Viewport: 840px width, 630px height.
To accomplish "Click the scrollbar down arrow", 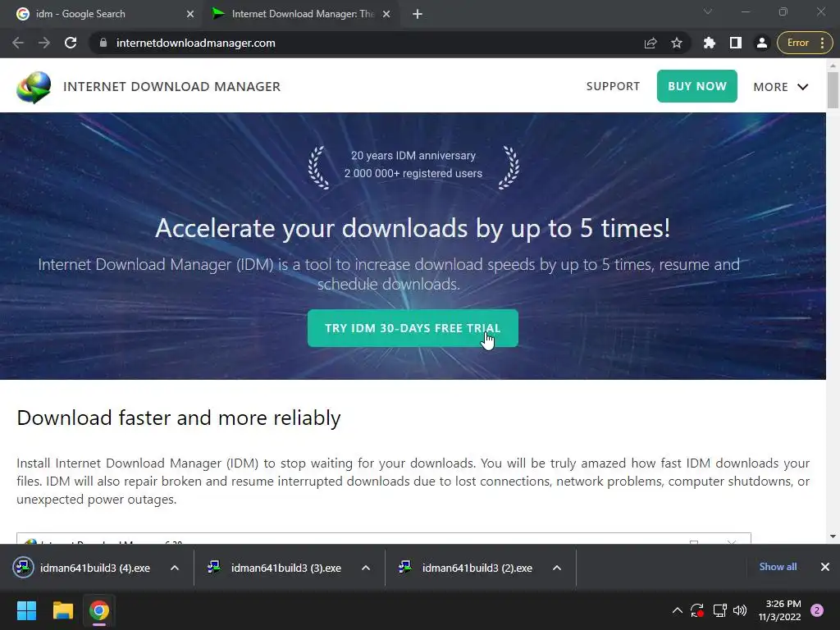I will 833,536.
